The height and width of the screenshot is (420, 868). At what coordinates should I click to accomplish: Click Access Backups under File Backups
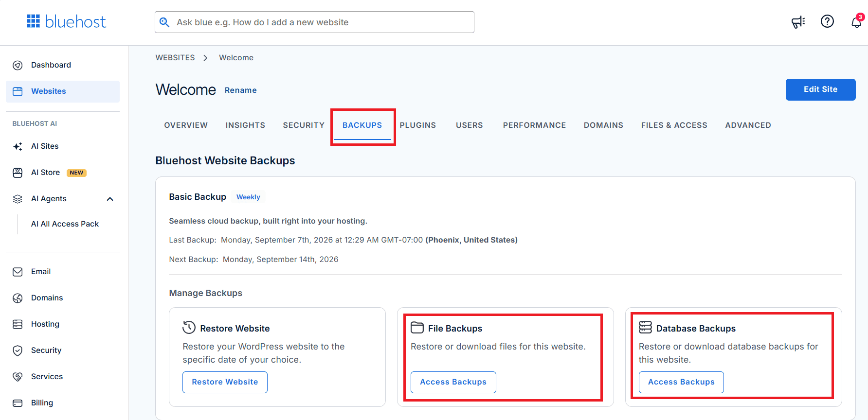coord(453,382)
